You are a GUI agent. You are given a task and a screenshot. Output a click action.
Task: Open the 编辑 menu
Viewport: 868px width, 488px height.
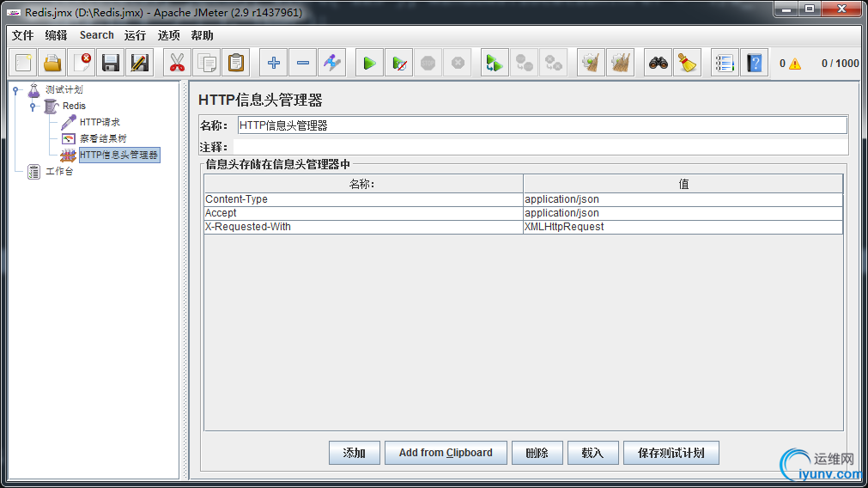(56, 35)
